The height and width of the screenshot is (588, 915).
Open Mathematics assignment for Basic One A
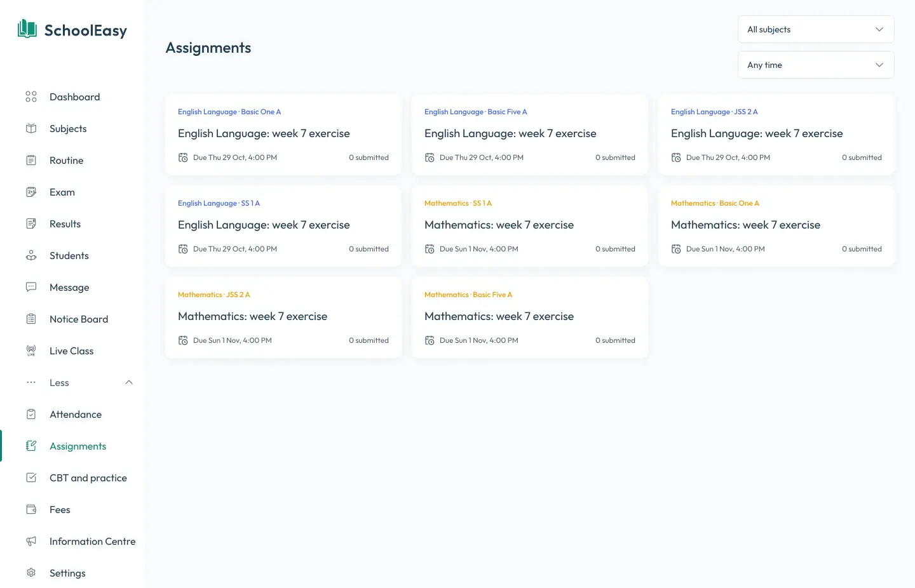(x=776, y=226)
